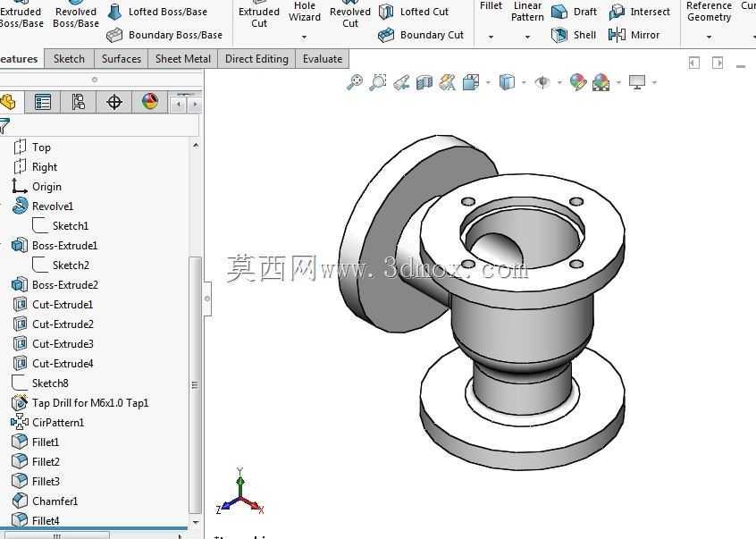Click the Edit Appearance color ball icon
Image resolution: width=756 pixels, height=539 pixels.
click(x=578, y=82)
